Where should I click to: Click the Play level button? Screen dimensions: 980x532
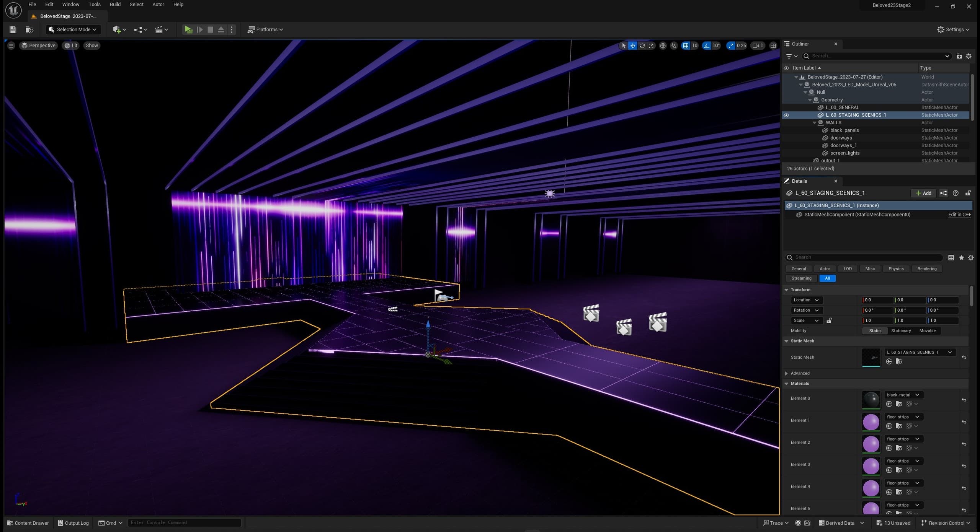pos(188,29)
